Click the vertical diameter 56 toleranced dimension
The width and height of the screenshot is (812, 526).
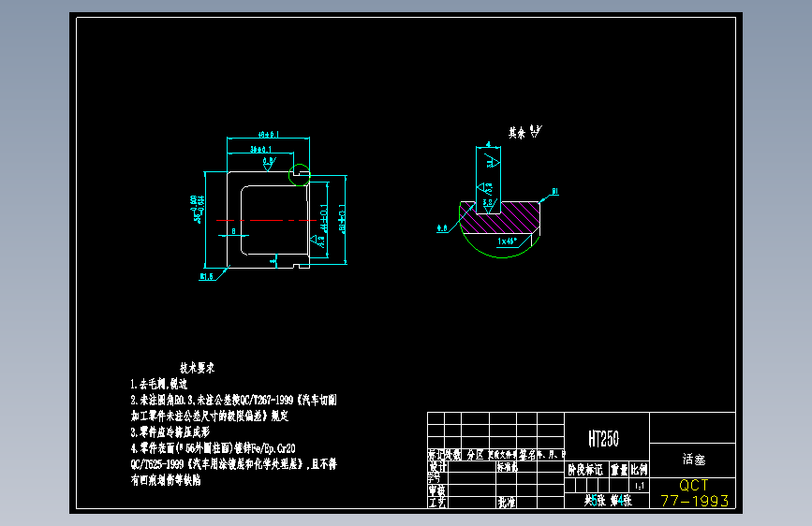point(198,209)
